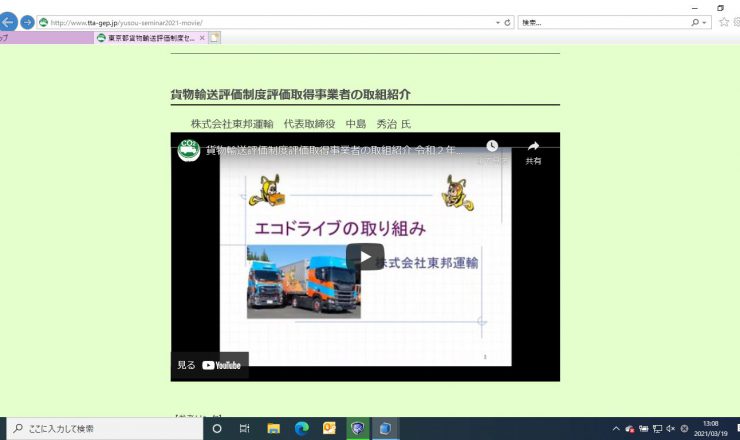Image resolution: width=740 pixels, height=440 pixels.
Task: Go forward with the browser forward arrow
Action: pyautogui.click(x=27, y=22)
